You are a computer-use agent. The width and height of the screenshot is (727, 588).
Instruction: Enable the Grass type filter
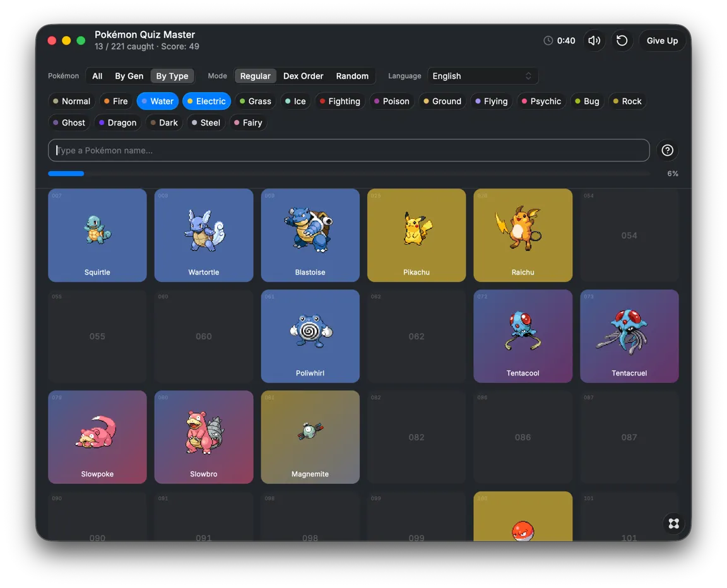point(256,101)
